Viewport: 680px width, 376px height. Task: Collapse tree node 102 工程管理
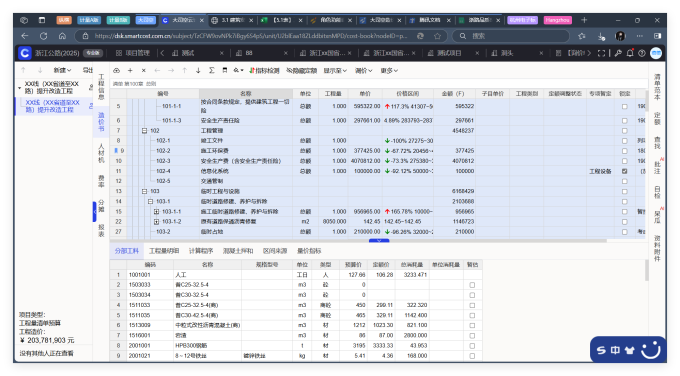144,131
